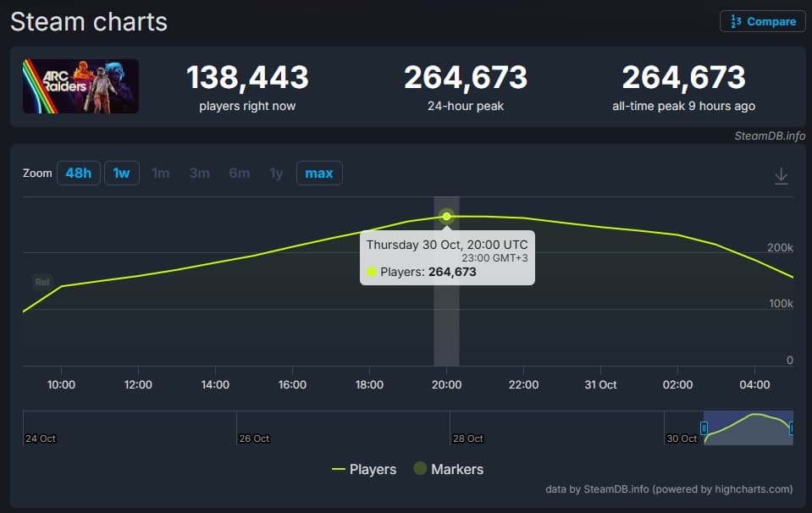Click the 100k y-axis label
Screen dimensions: 812x513
coord(781,303)
